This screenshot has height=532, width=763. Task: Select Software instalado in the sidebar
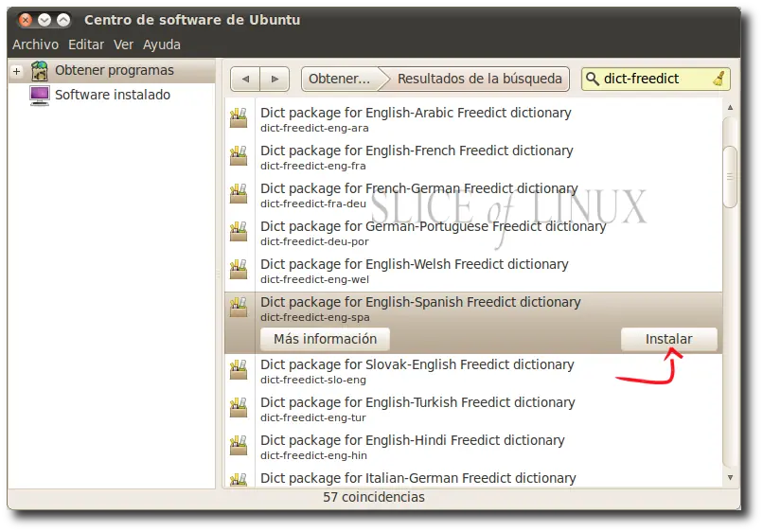click(112, 95)
